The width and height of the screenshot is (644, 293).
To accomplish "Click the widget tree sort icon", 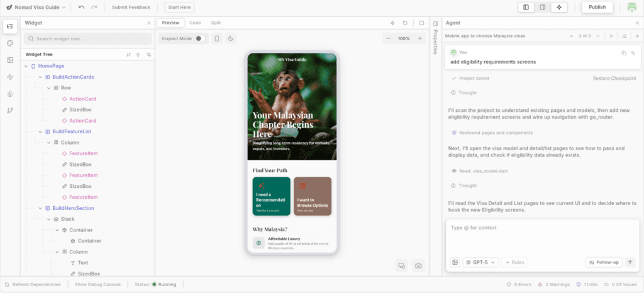I will (x=128, y=54).
